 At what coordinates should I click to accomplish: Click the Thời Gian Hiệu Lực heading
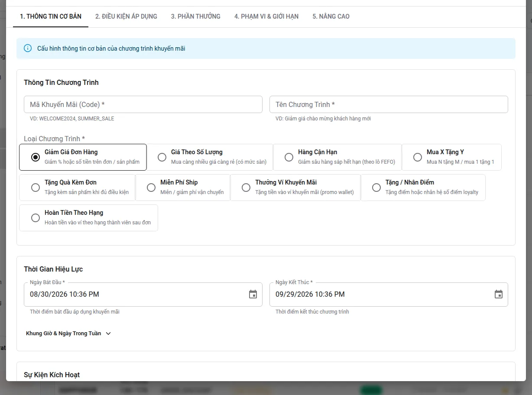(53, 269)
